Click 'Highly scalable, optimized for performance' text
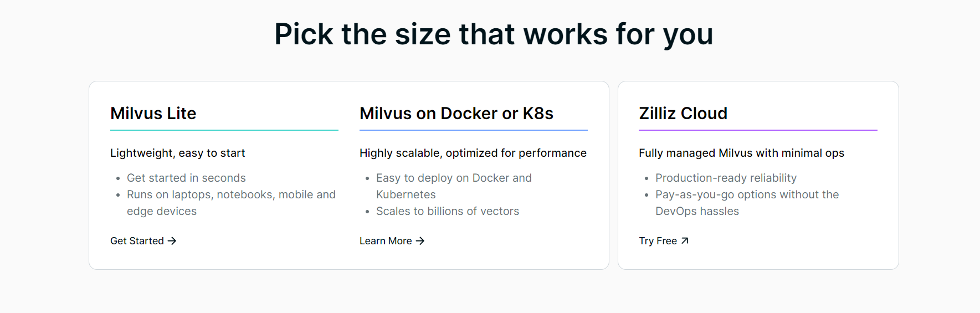This screenshot has width=980, height=313. click(473, 153)
